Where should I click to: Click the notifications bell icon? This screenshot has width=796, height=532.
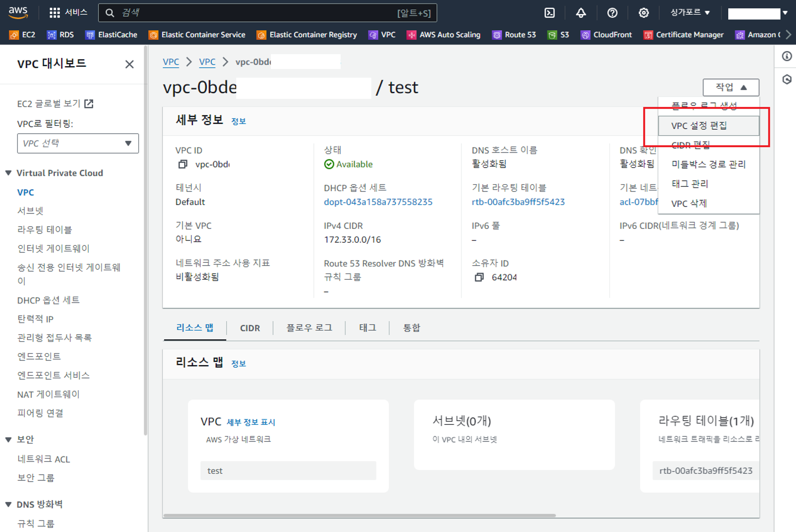581,13
